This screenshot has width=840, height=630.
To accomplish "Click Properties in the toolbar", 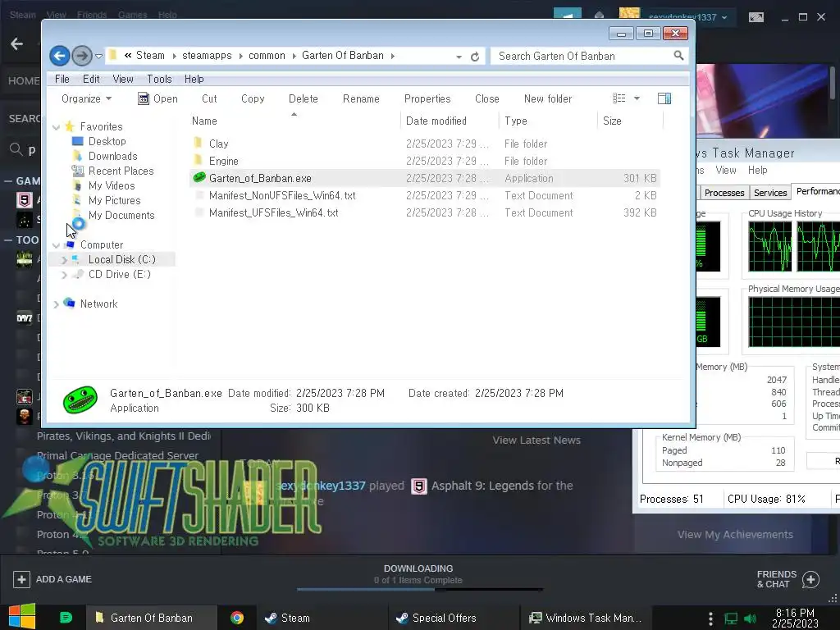I will coord(427,98).
